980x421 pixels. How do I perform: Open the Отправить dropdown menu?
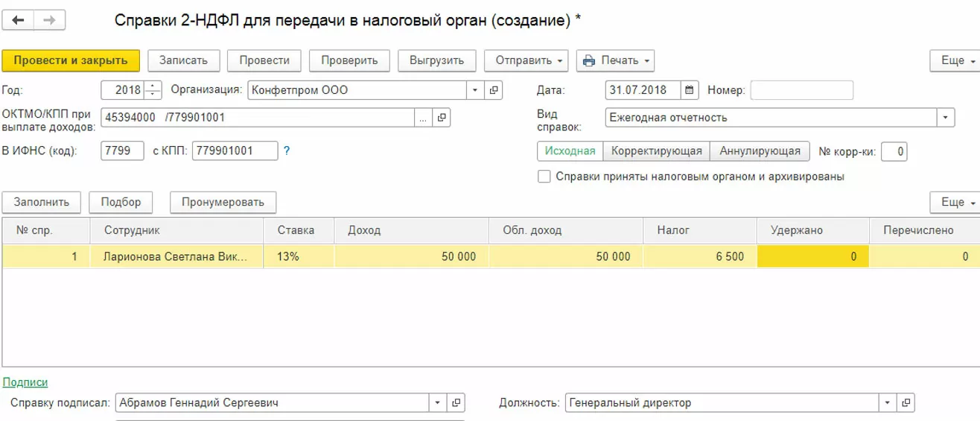526,60
